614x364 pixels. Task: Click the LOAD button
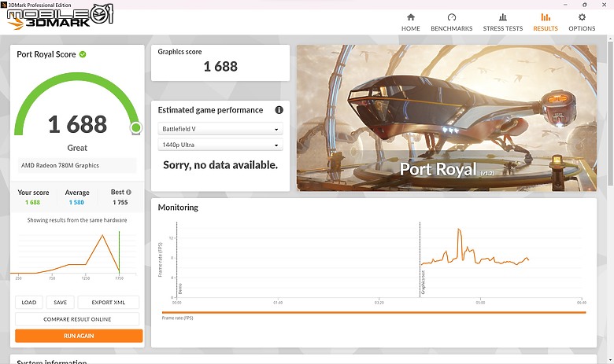[29, 302]
